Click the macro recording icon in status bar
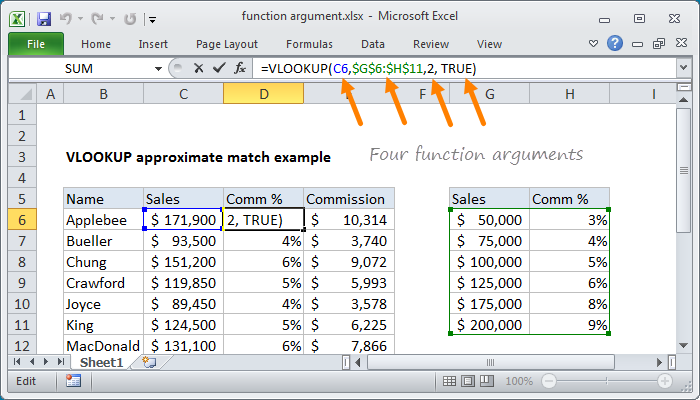The height and width of the screenshot is (400, 700). coord(73,381)
